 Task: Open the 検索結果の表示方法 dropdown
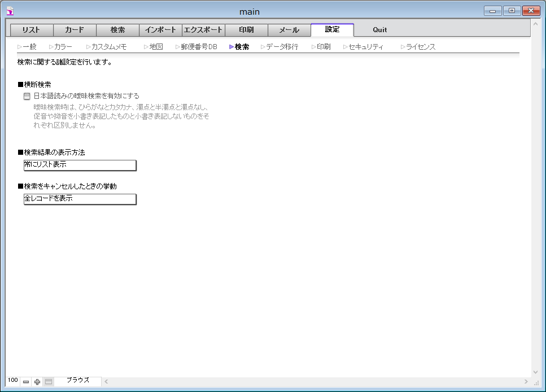coord(80,165)
